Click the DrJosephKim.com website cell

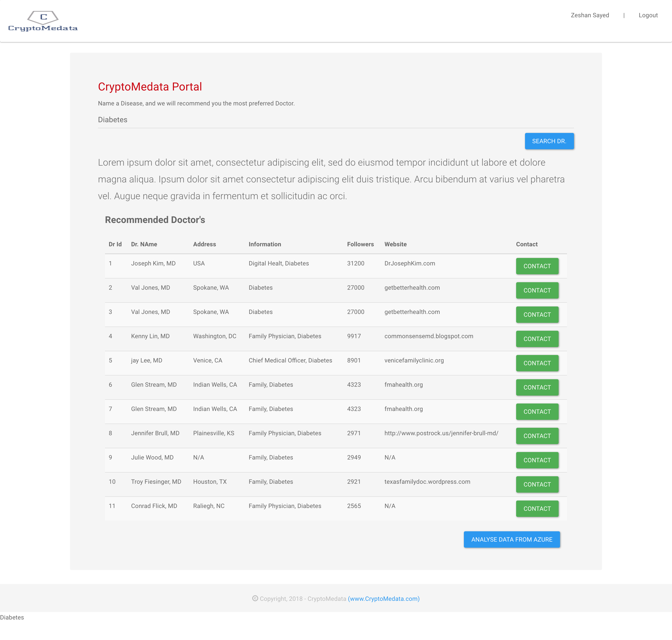(x=409, y=263)
